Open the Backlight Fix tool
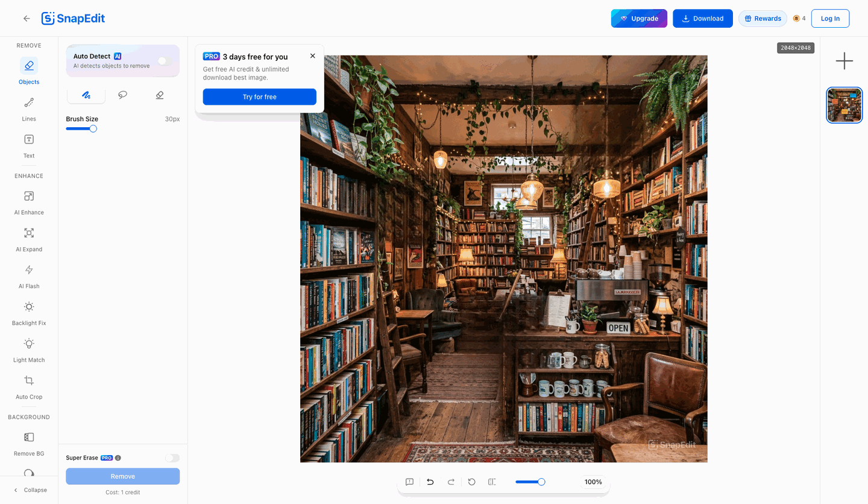This screenshot has height=504, width=868. click(29, 313)
